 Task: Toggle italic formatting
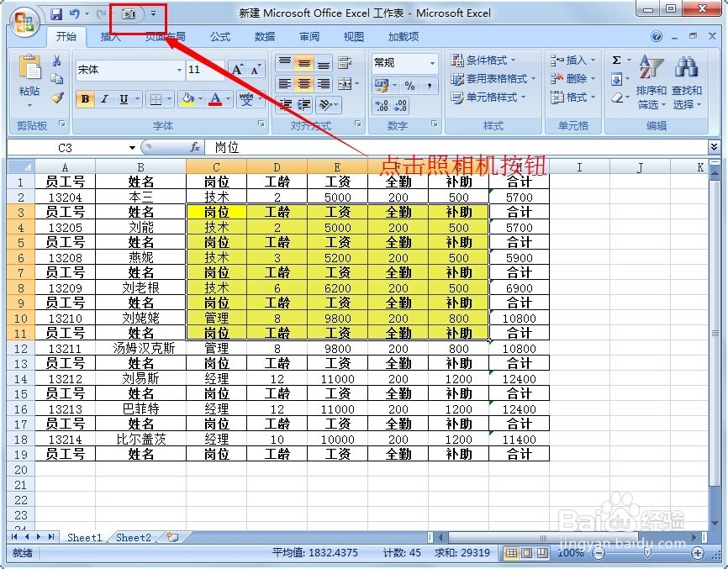point(103,99)
